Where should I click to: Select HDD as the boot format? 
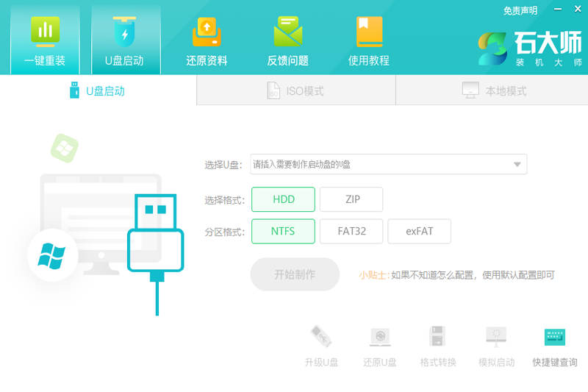pos(283,199)
